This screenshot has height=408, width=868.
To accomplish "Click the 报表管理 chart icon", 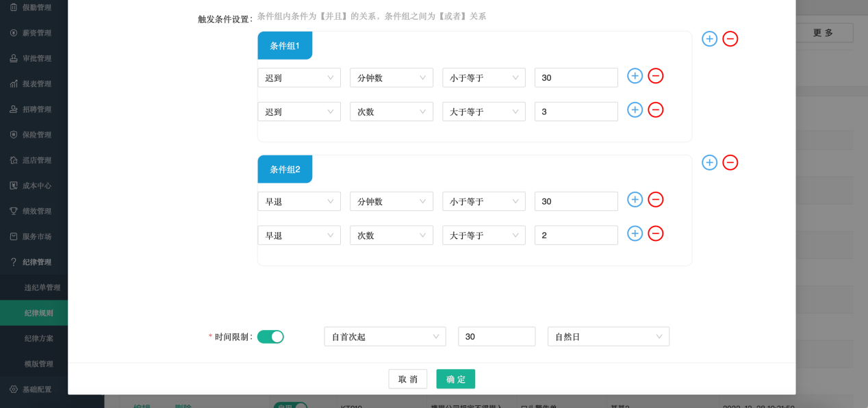I will 14,83.
